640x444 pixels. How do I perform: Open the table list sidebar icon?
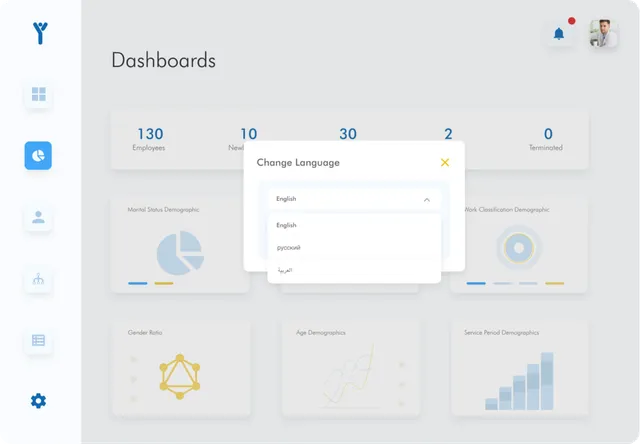coord(38,340)
